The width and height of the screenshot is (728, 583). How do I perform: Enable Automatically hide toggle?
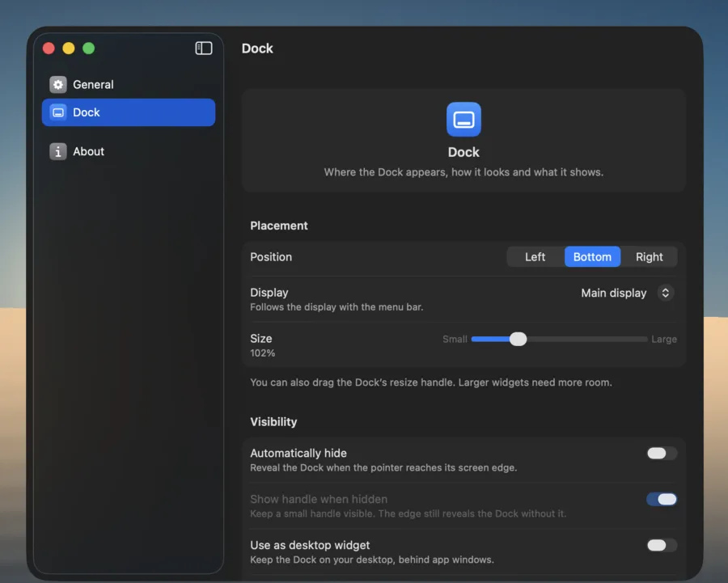coord(662,453)
